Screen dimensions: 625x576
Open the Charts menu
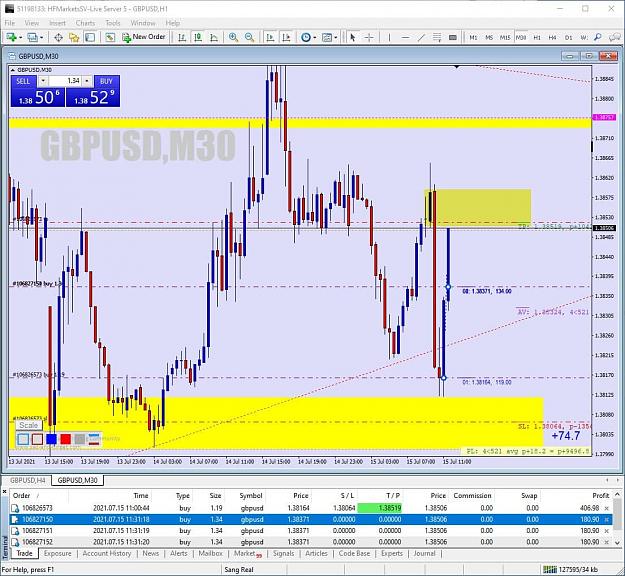tap(85, 23)
